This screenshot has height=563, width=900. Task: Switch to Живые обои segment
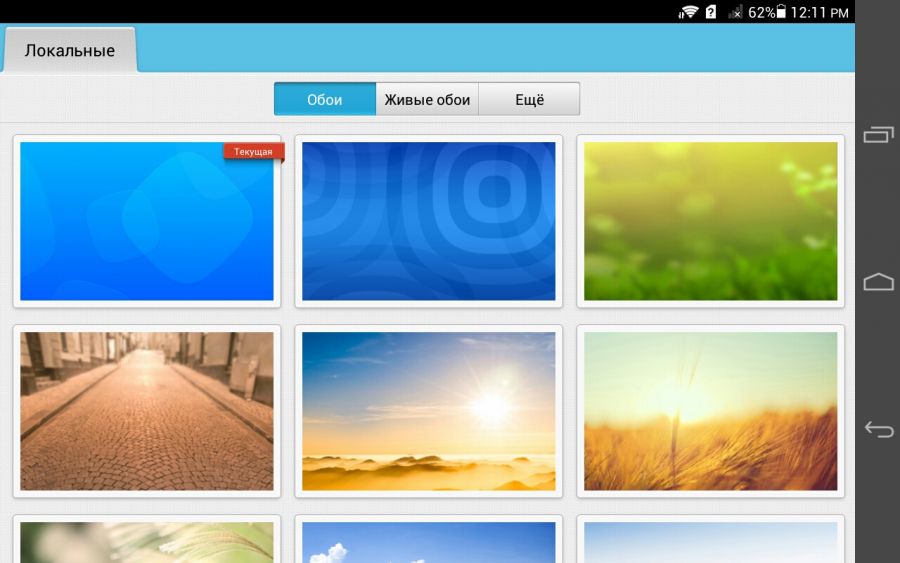point(427,99)
